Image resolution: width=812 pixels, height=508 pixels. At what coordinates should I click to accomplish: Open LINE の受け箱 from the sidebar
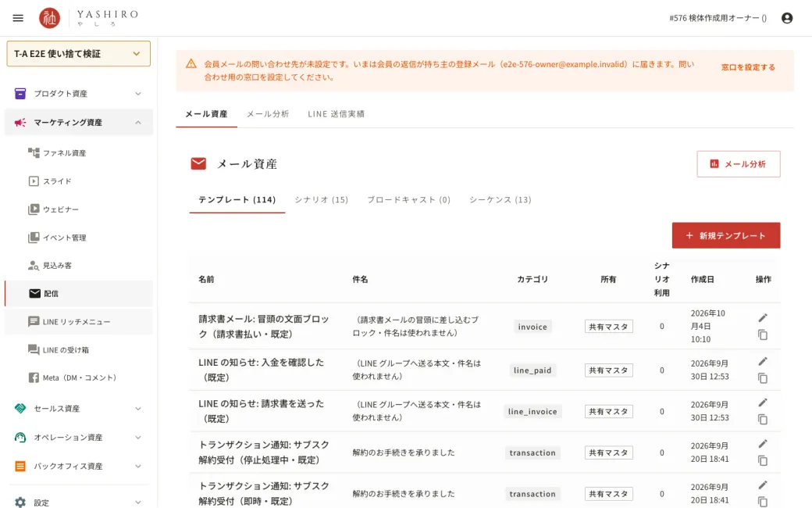point(79,350)
